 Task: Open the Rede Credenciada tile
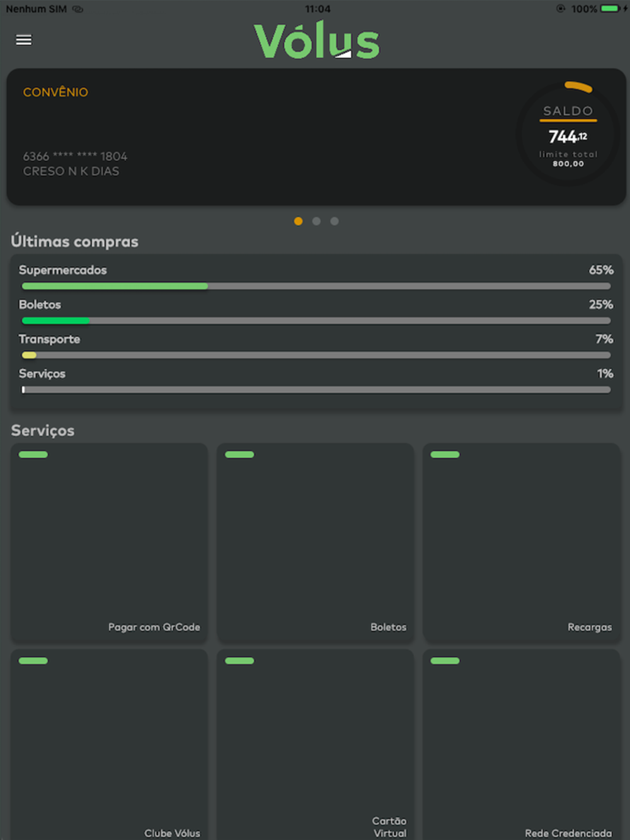tap(522, 745)
